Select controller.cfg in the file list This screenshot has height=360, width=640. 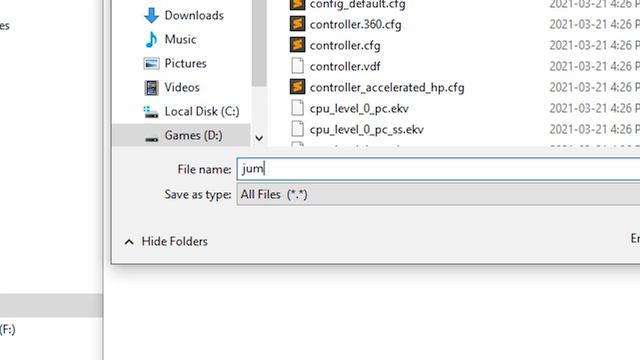point(345,45)
